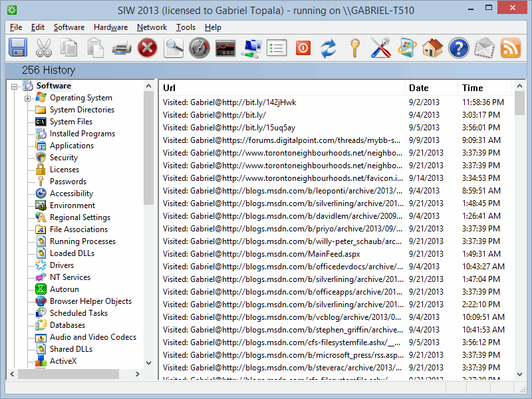
Task: Open Browser Helper Objects in the tree
Action: 90,301
